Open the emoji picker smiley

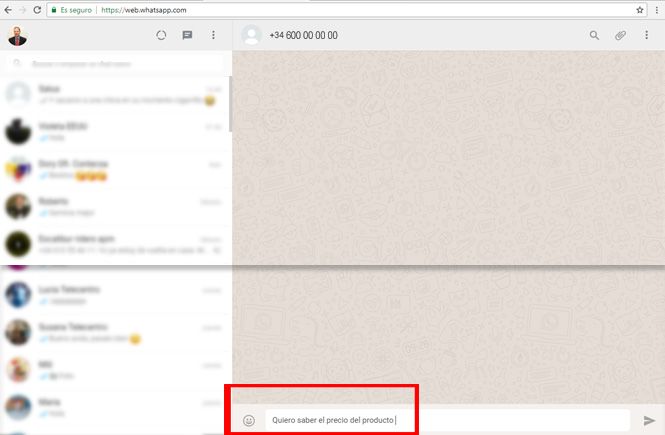click(249, 420)
